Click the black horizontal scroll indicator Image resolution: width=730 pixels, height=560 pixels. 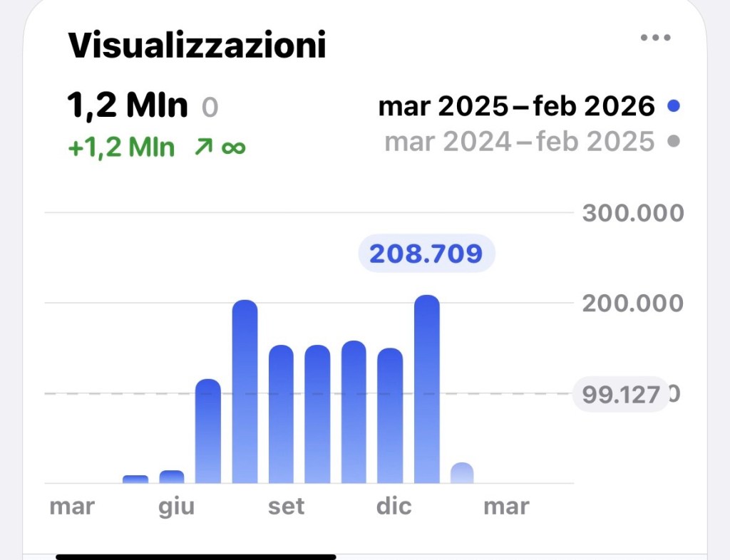pos(196,556)
